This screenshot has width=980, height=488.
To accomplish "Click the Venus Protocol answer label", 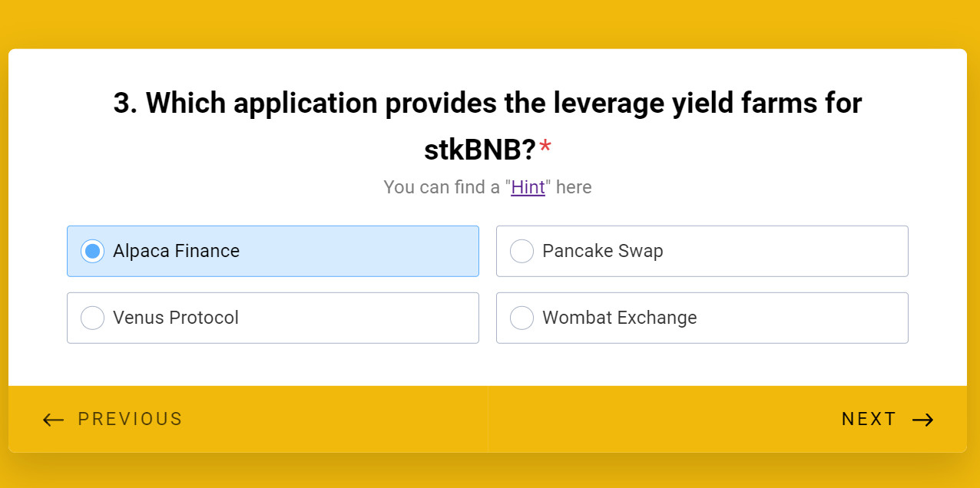I will tap(175, 318).
